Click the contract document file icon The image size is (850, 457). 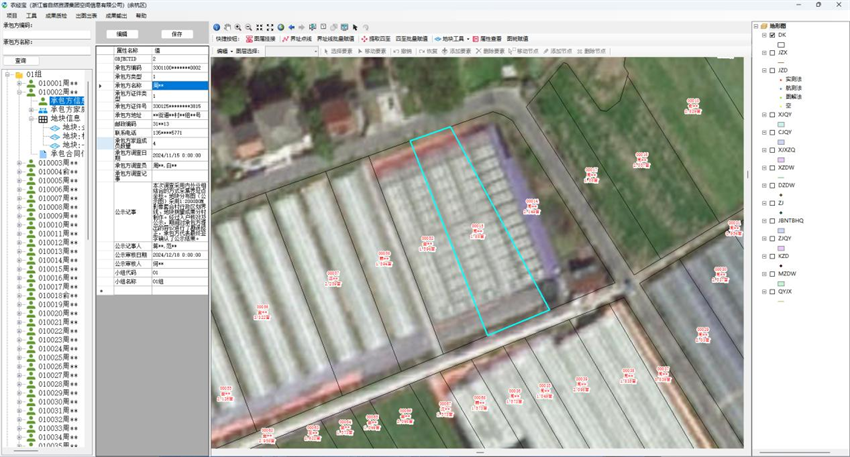[43, 154]
